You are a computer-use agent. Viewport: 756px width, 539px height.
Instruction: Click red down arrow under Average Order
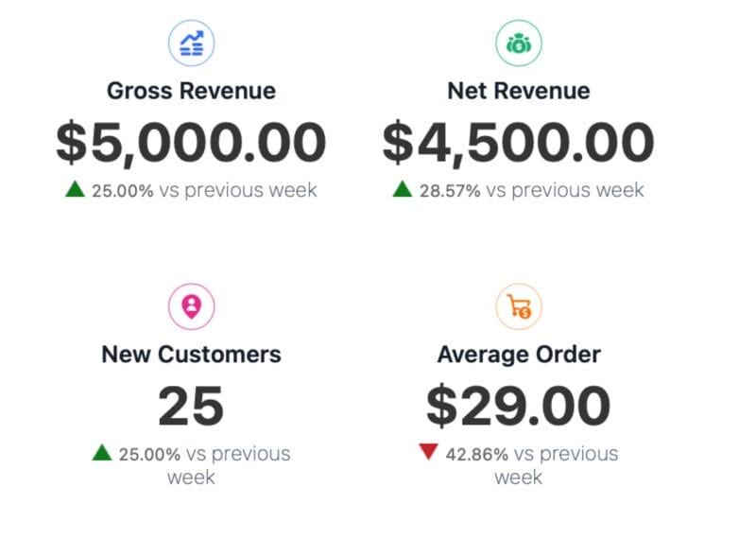point(428,453)
